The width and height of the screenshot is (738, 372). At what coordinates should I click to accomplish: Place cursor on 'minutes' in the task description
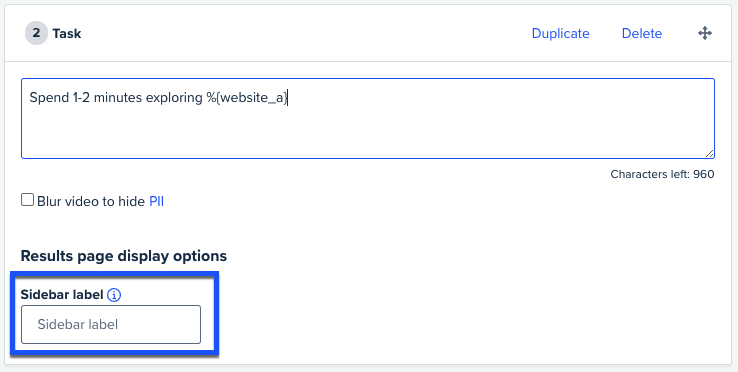pos(118,97)
